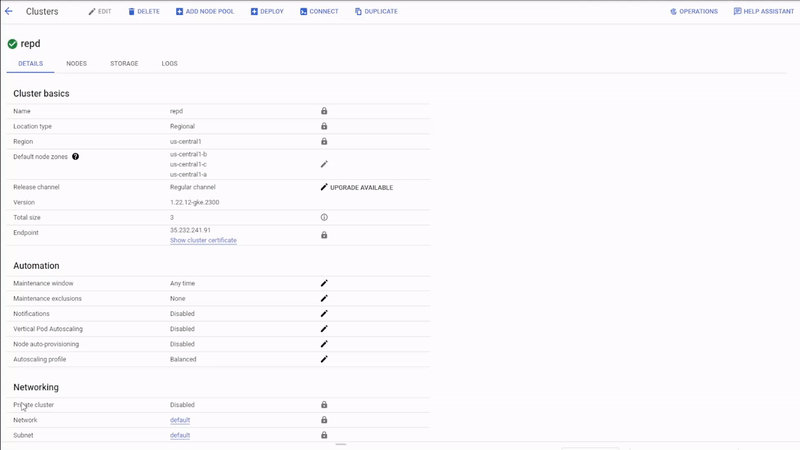Screen dimensions: 800x450
Task: Click the lock icon in Subnet row
Action: (x=324, y=435)
